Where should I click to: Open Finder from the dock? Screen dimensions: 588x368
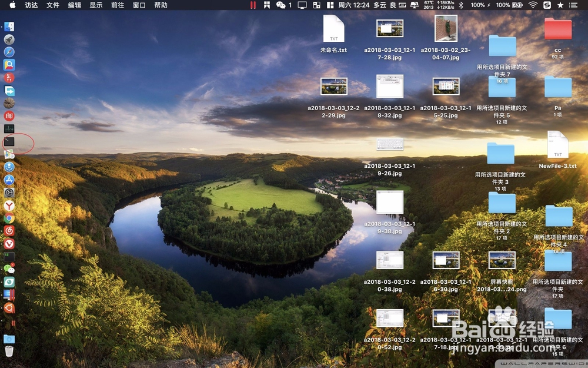[9, 26]
